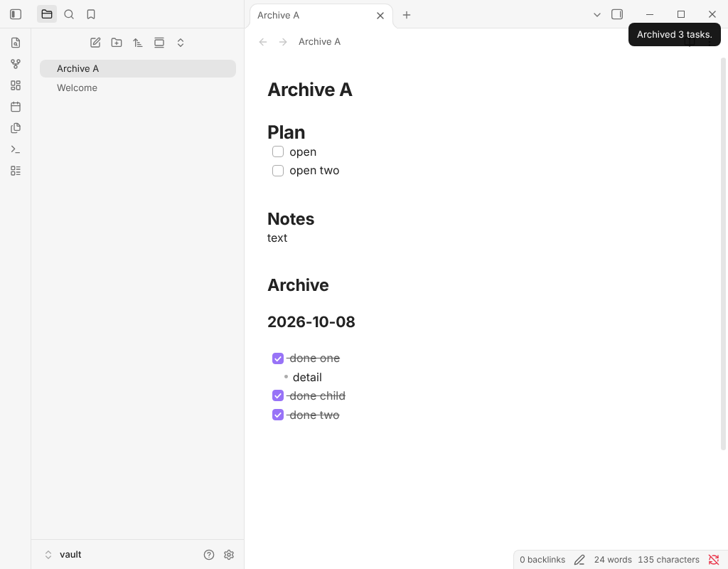Open the sync status icon
728x569 pixels.
[x=714, y=560]
